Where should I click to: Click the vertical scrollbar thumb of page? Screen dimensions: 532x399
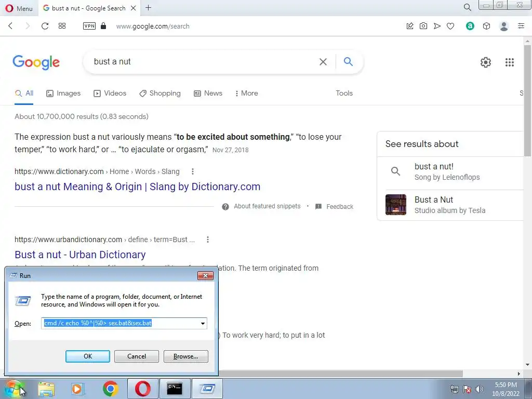point(527,100)
